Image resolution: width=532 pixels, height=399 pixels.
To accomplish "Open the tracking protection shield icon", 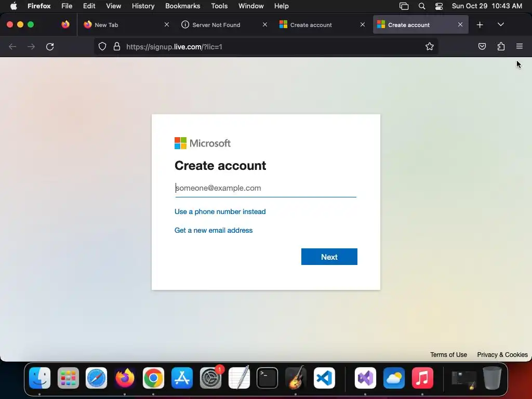I will [102, 46].
